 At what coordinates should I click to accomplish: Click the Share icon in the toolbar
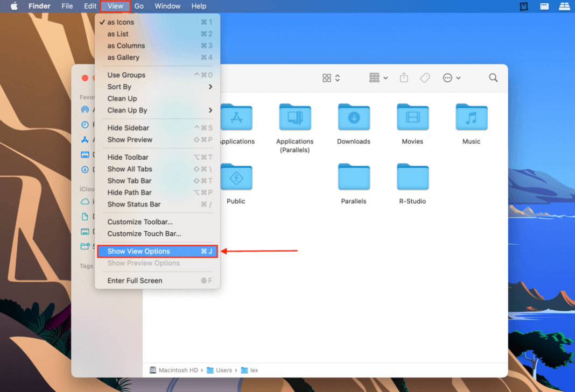point(404,77)
